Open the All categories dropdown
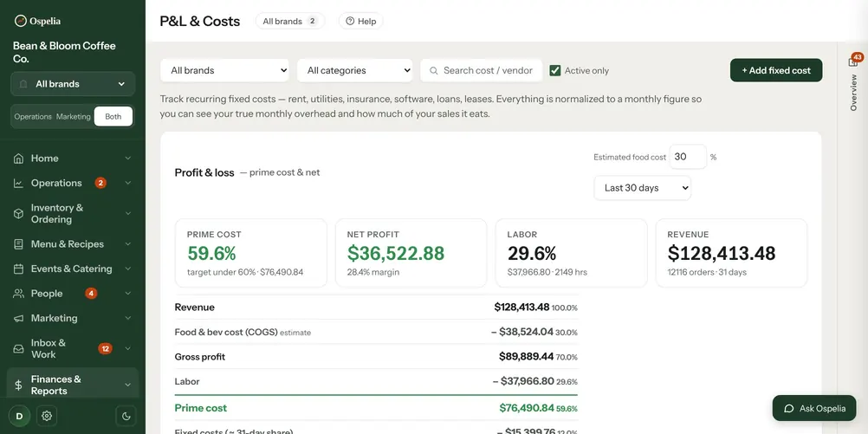Image resolution: width=868 pixels, height=434 pixels. (355, 70)
